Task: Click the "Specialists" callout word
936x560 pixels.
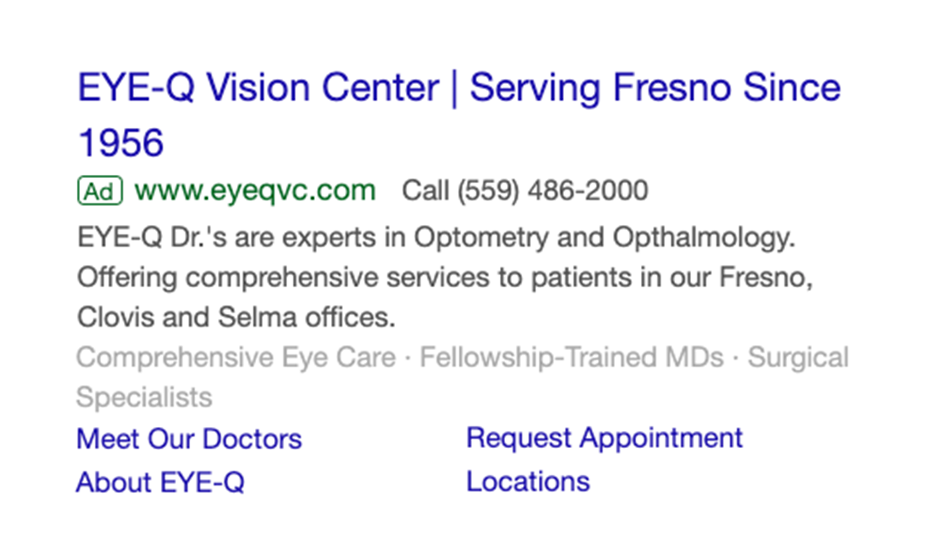Action: click(x=144, y=397)
